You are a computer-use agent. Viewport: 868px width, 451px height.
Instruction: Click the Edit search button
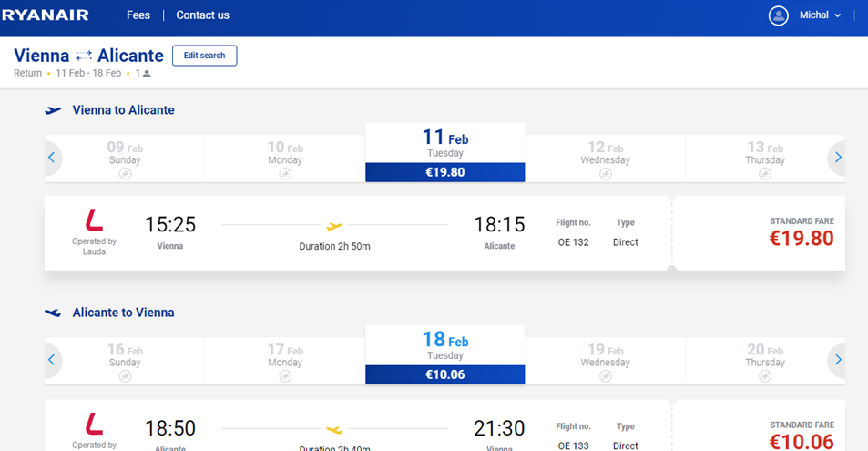tap(204, 56)
